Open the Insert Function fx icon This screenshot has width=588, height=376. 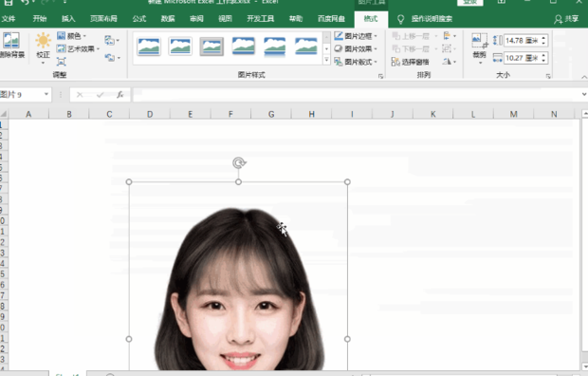pos(120,95)
